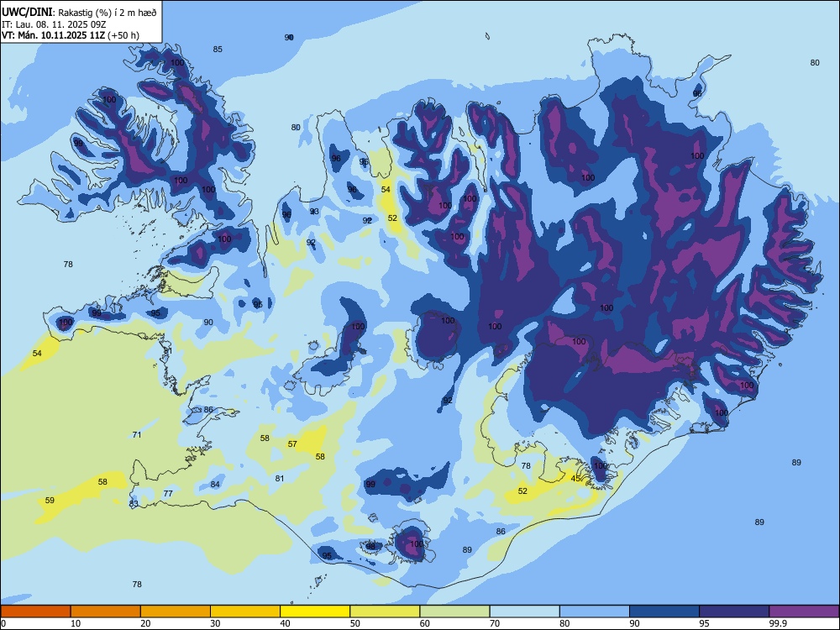Click the 'IT: Lau. 08. 11. 2025 09Z' line
Viewport: 840px width, 630px height.
[54, 24]
